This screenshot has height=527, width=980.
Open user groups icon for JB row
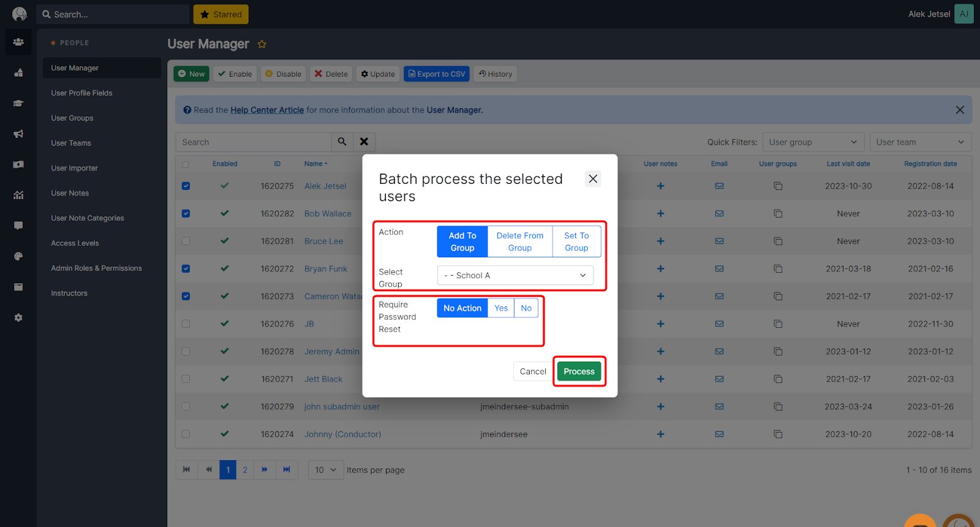click(778, 324)
